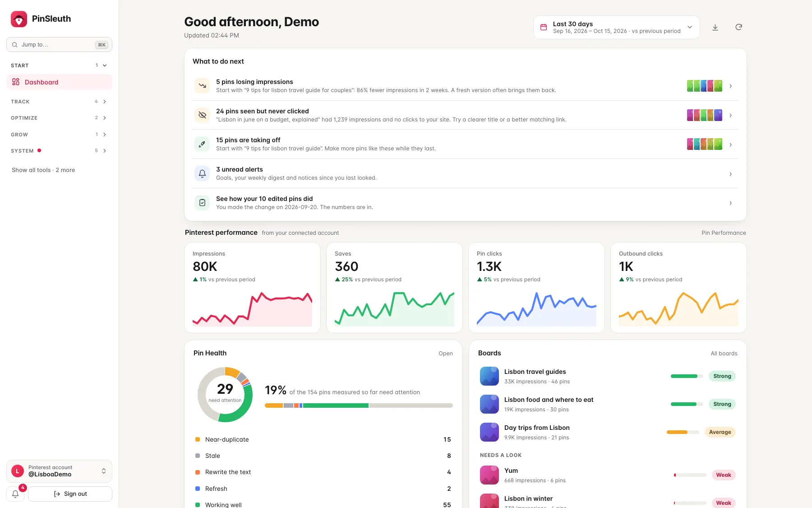
Task: Click the Sign out button
Action: click(x=70, y=494)
